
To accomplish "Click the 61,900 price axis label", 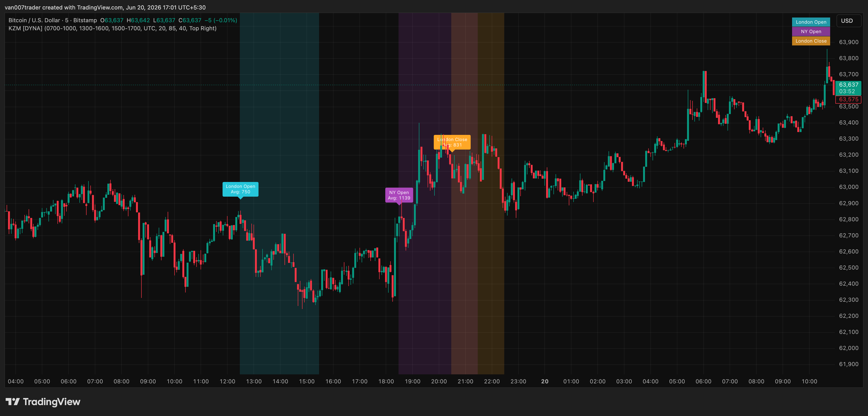I will 848,364.
